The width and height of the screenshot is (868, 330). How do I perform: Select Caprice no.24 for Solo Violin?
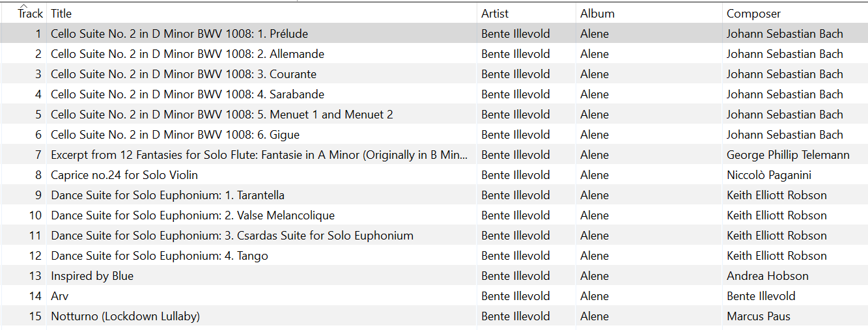(x=124, y=175)
